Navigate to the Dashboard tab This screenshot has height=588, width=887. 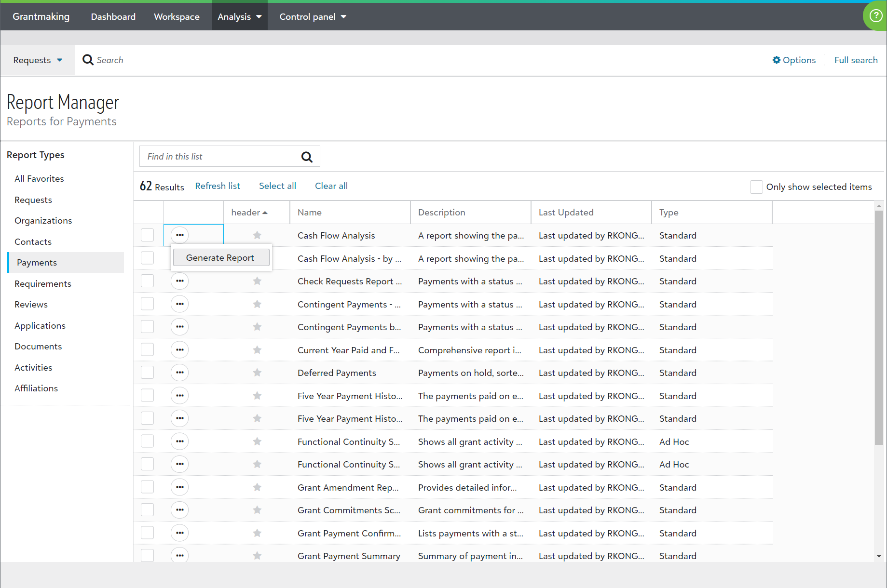coord(113,16)
